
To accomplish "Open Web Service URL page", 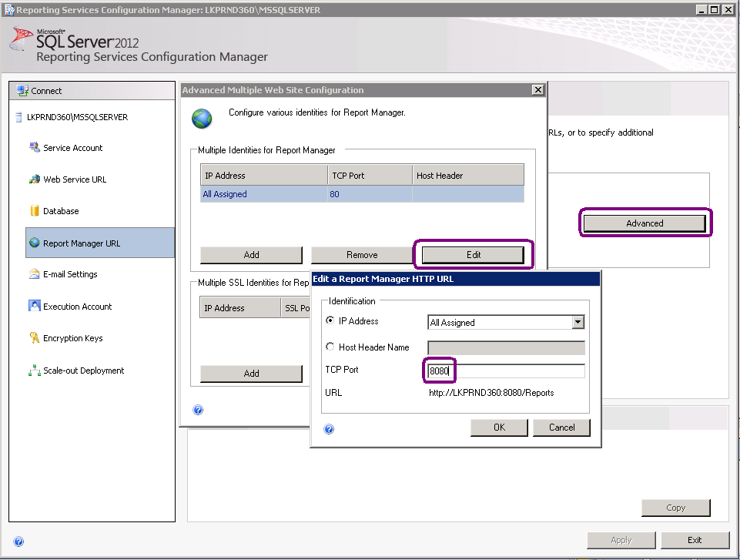I will click(x=75, y=179).
